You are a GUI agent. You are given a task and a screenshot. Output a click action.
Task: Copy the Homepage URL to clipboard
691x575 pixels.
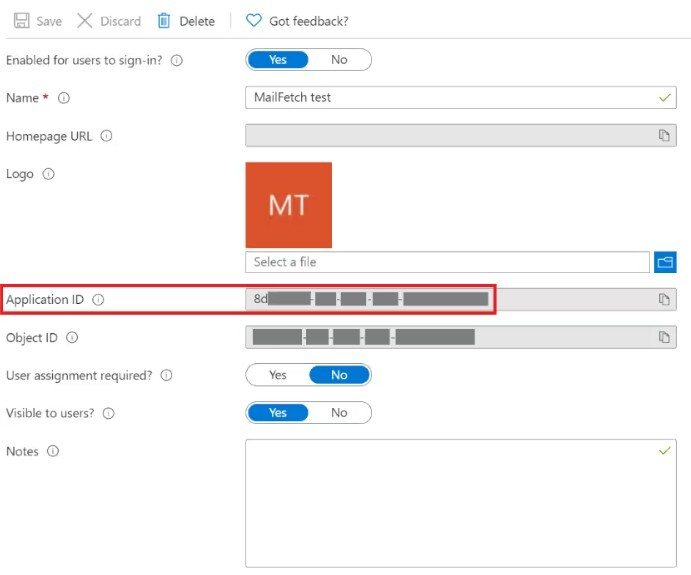click(663, 136)
